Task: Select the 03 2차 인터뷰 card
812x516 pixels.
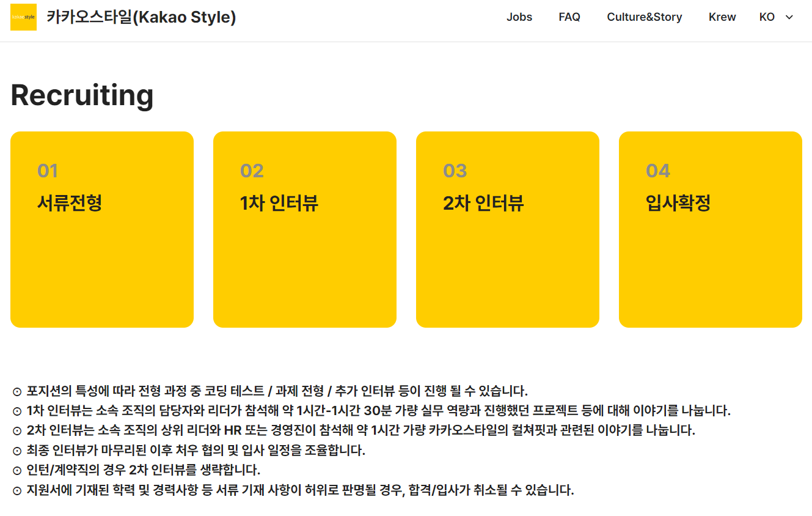Action: point(508,229)
